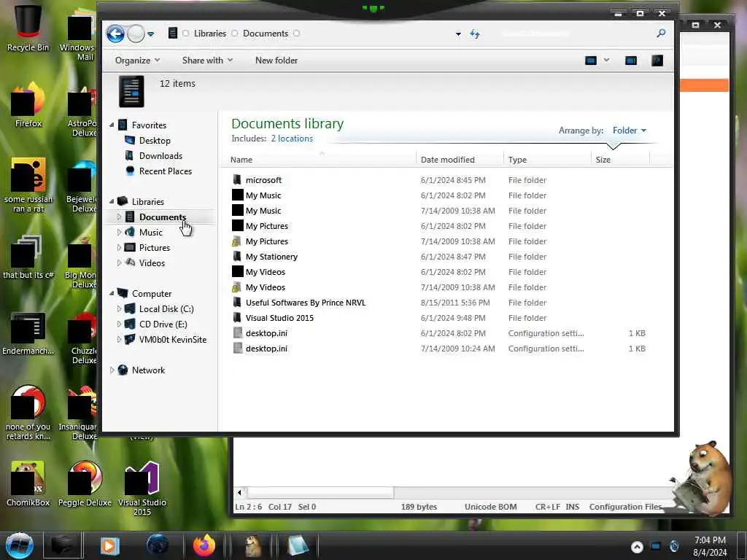Expand the Network tree node
Viewport: 747px width, 560px height.
click(112, 370)
